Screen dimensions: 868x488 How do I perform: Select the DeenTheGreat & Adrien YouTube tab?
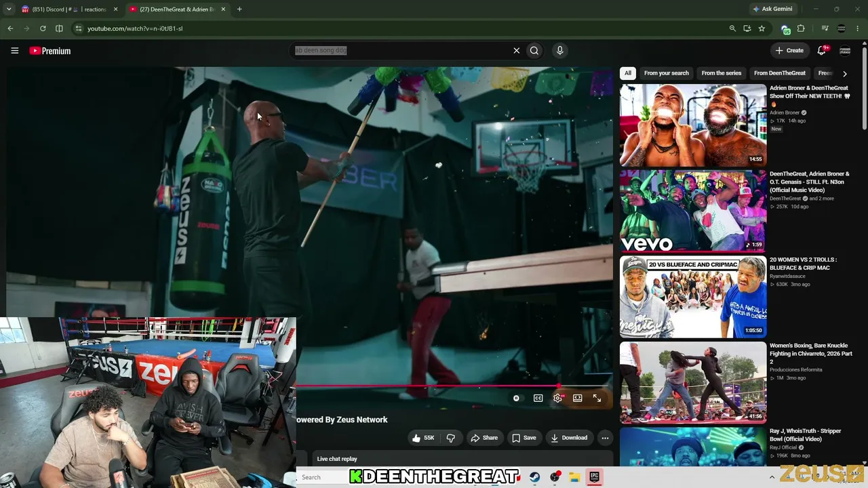[176, 9]
